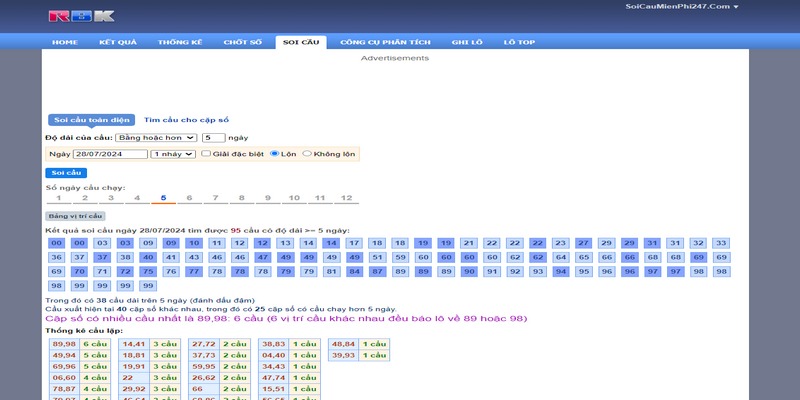This screenshot has height=400, width=800.
Task: Pick 12 on the days-running selector
Action: (x=346, y=198)
